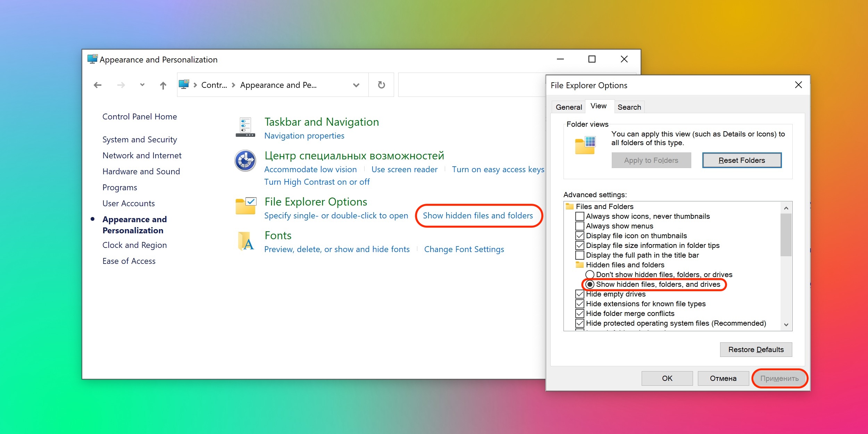The image size is (868, 434).
Task: Click the advanced settings scrollbar thumb
Action: click(786, 235)
